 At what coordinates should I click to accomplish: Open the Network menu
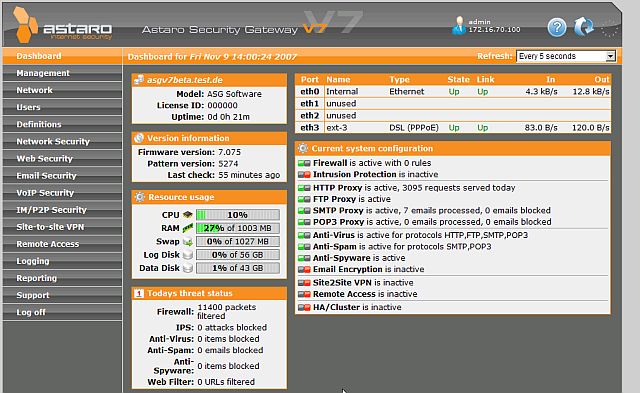point(62,90)
